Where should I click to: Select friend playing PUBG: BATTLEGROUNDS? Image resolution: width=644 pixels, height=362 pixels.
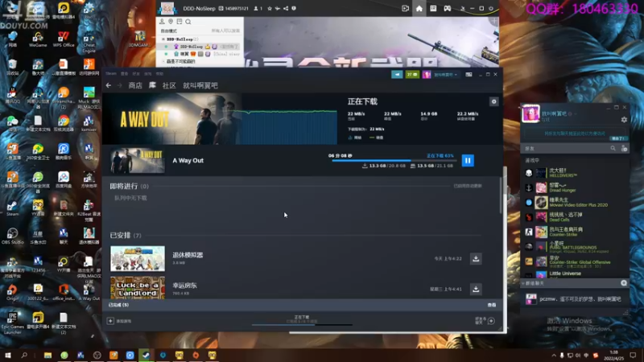pyautogui.click(x=575, y=247)
